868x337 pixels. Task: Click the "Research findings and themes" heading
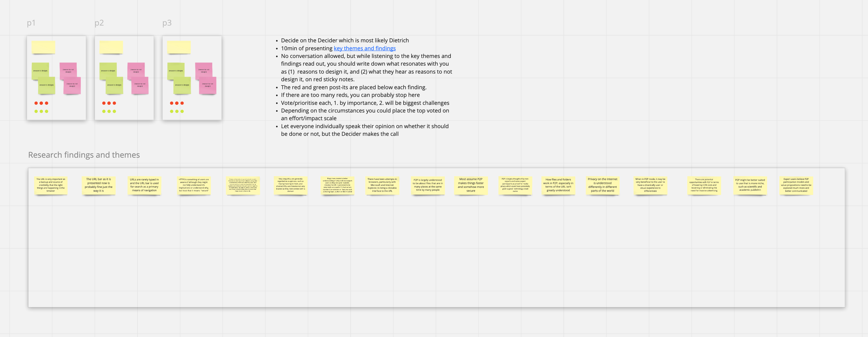84,155
